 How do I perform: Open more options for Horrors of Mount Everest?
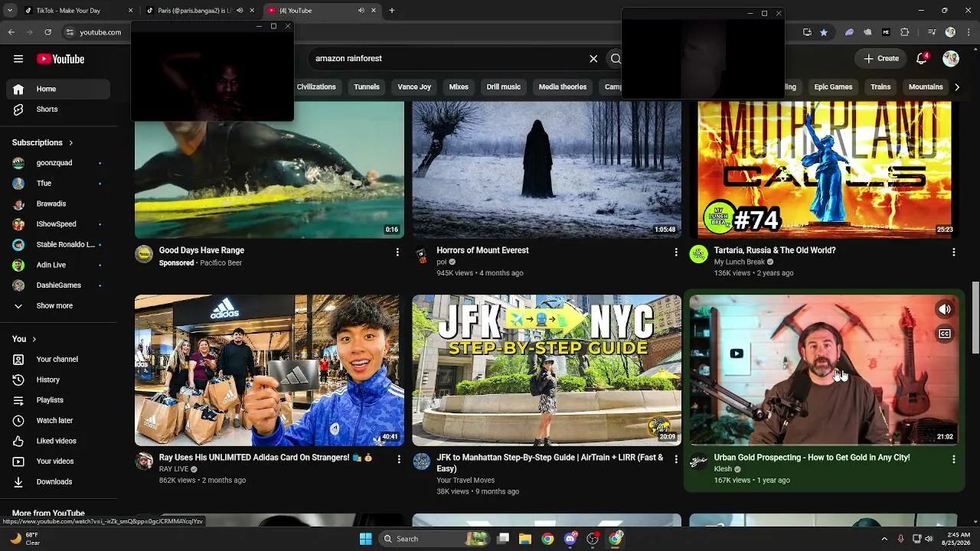(x=675, y=252)
